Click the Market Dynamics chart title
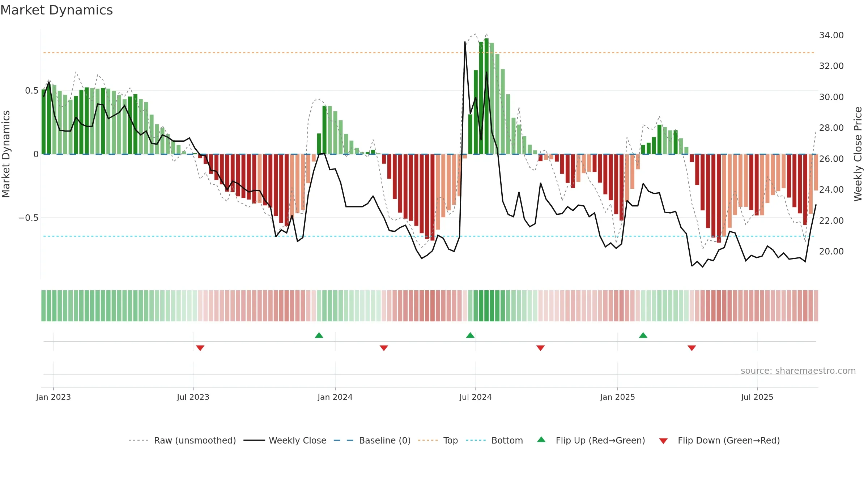Image resolution: width=868 pixels, height=488 pixels. click(56, 10)
